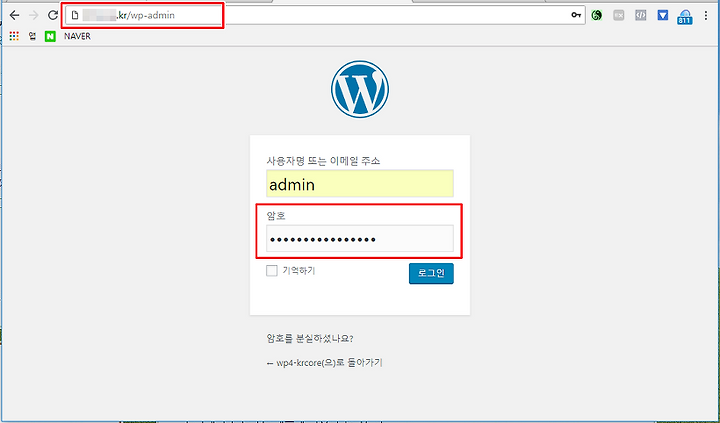Click the 기억하기 label text
The width and height of the screenshot is (720, 423).
click(x=298, y=271)
